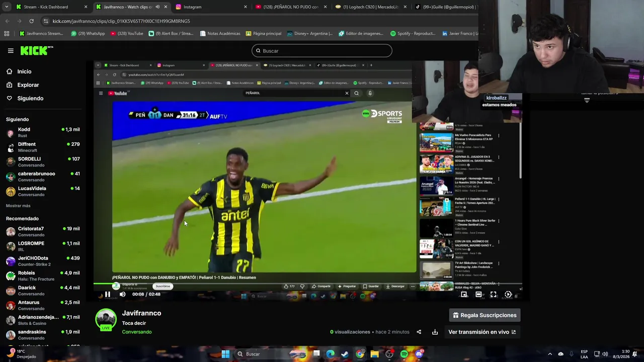Switch to Stream - Kick Dashboard tab
This screenshot has width=644, height=362.
pos(51,7)
